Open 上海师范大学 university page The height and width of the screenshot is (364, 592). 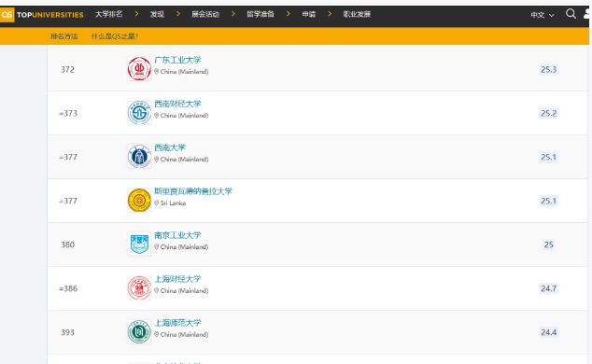[177, 323]
